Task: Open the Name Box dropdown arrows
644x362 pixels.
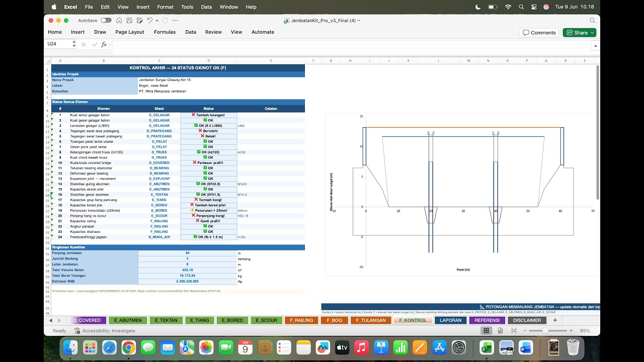Action: pos(73,44)
